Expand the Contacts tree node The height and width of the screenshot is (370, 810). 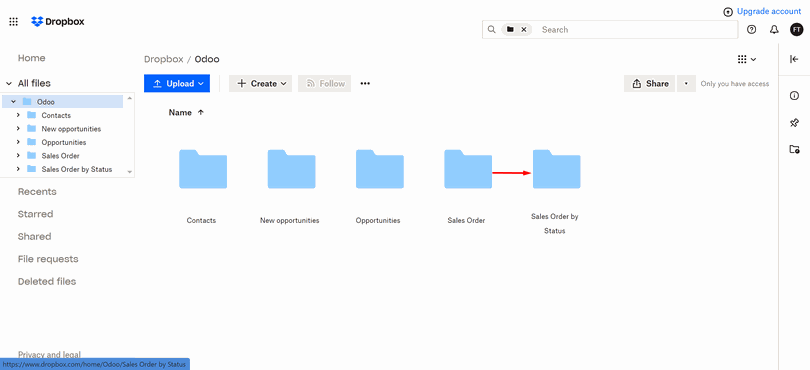tap(18, 115)
